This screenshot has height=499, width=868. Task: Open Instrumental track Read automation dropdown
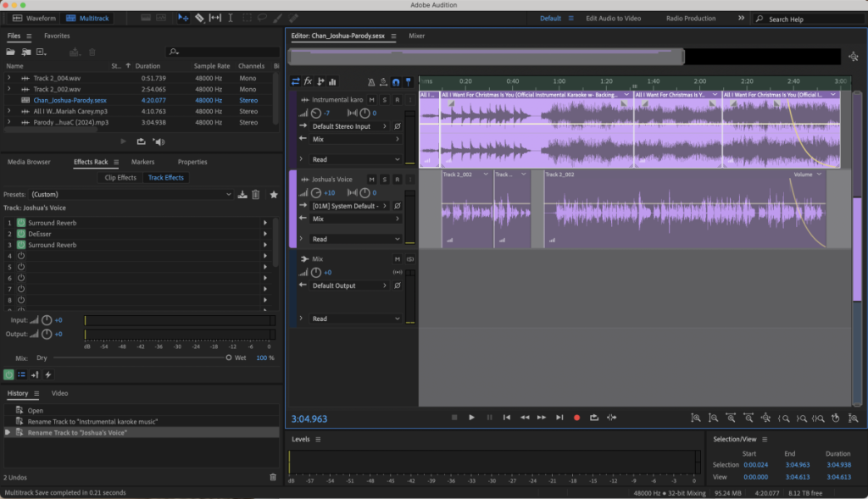pyautogui.click(x=356, y=159)
